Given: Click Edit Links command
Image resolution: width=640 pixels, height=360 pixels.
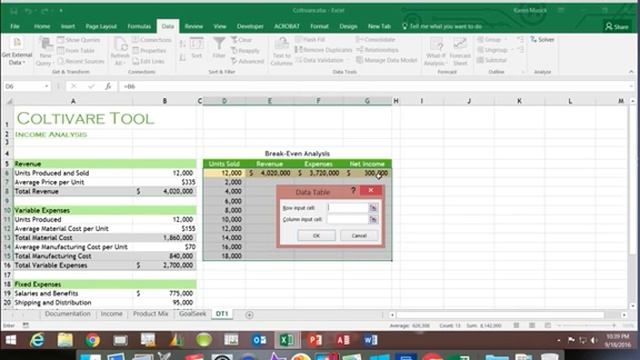Looking at the screenshot, I should [149, 61].
